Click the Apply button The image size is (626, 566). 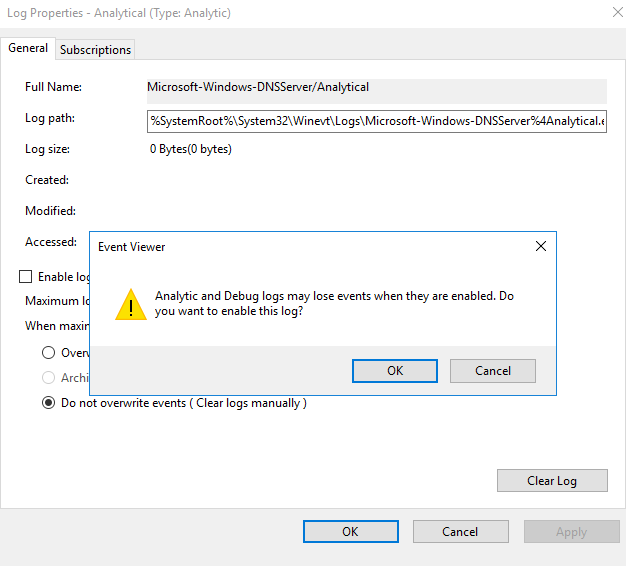(571, 532)
